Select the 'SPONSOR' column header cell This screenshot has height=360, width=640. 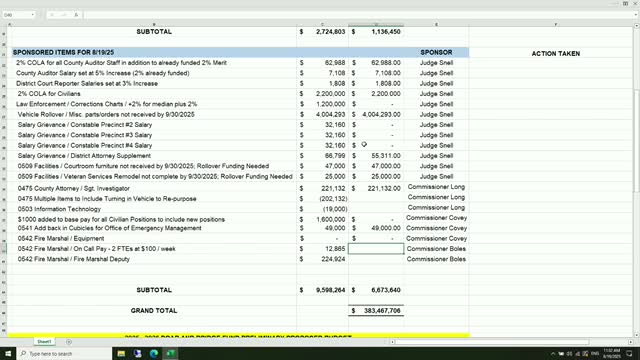[x=436, y=52]
